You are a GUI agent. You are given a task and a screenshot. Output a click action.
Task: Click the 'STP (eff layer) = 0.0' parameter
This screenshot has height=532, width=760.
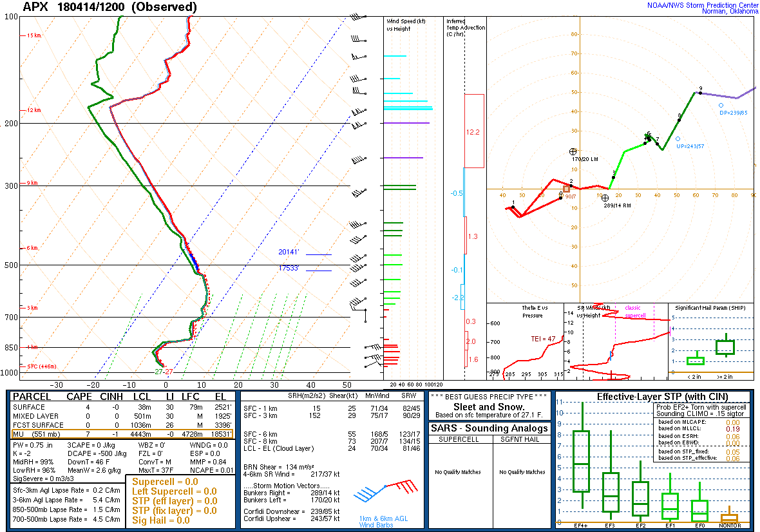click(x=175, y=501)
